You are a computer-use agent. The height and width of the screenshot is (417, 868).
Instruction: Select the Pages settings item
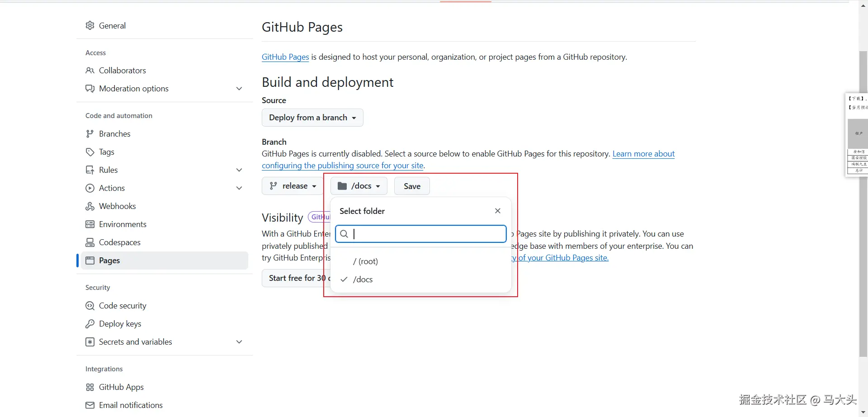coord(165,261)
